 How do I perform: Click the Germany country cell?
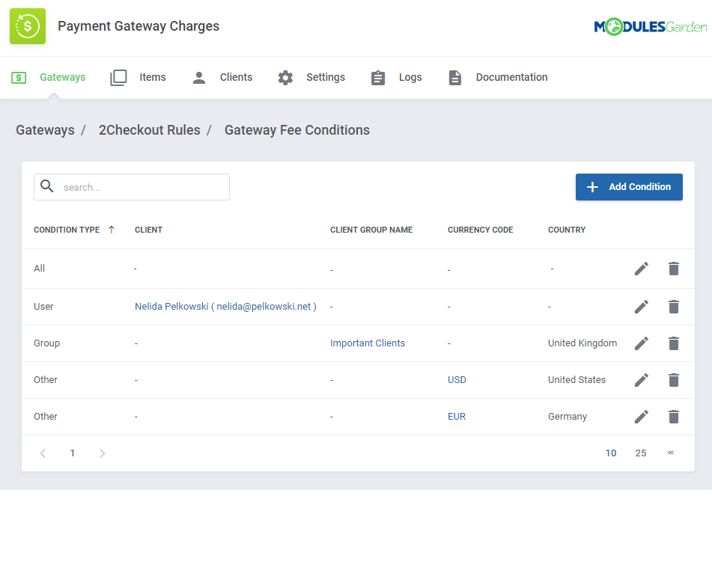pyautogui.click(x=568, y=417)
